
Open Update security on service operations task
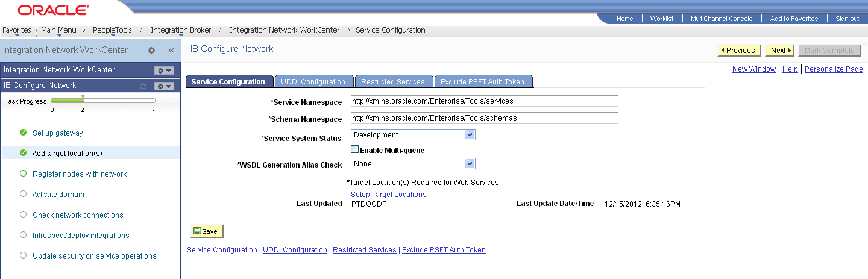click(95, 256)
